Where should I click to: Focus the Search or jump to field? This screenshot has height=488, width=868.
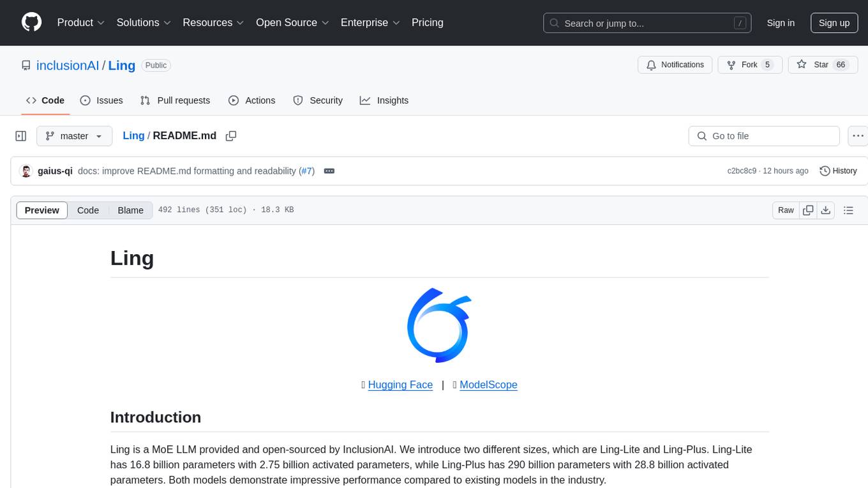click(x=647, y=23)
